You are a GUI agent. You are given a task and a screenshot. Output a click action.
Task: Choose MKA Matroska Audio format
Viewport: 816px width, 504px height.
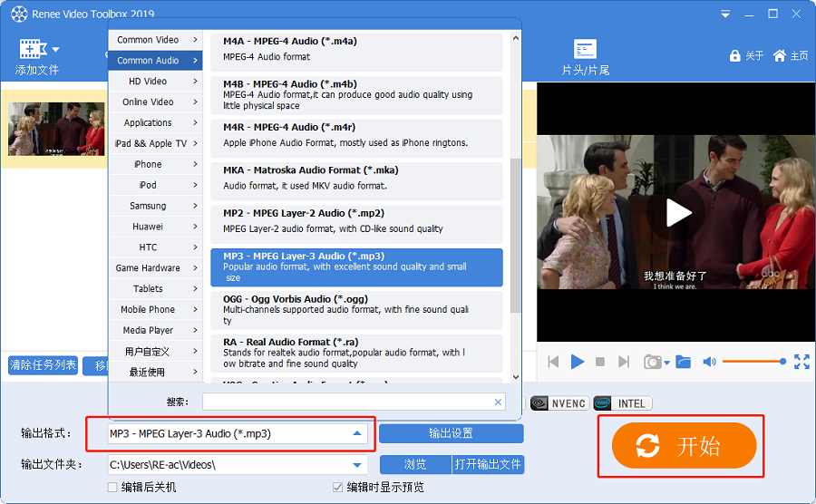356,181
